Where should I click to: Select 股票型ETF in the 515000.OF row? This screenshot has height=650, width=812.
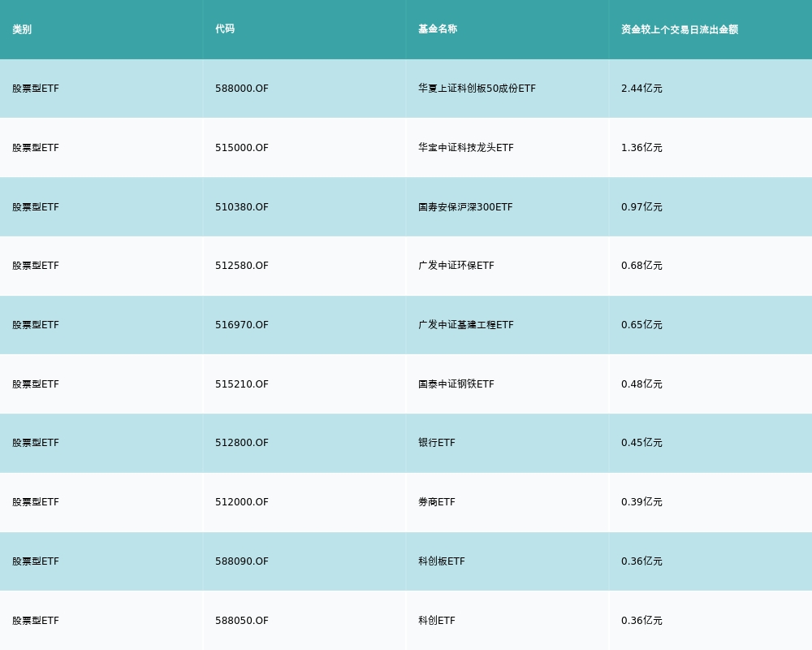pos(36,148)
